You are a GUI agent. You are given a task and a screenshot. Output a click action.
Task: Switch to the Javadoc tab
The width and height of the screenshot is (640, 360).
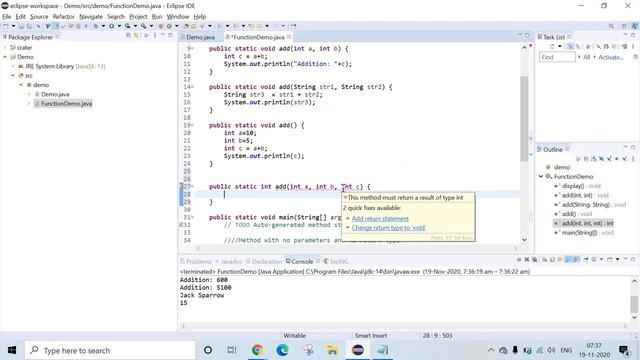pyautogui.click(x=229, y=261)
